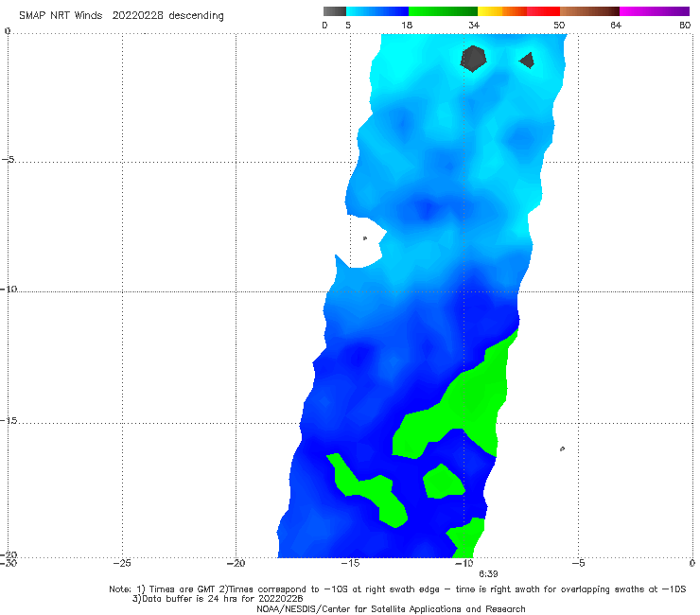The height and width of the screenshot is (615, 700).
Task: Click the small isolated green patch inside the large green region's lower notch
Action: [x=444, y=482]
